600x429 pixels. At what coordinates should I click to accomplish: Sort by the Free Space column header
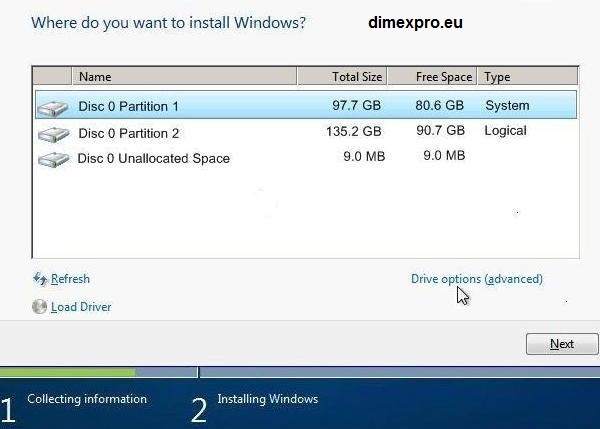tap(432, 77)
